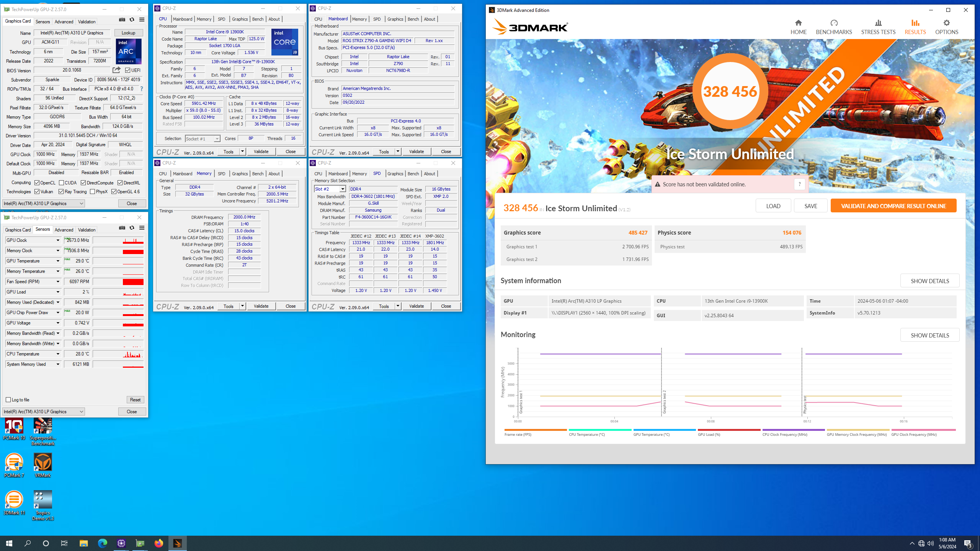
Task: Open 3DMark HOME page
Action: pos(799,27)
